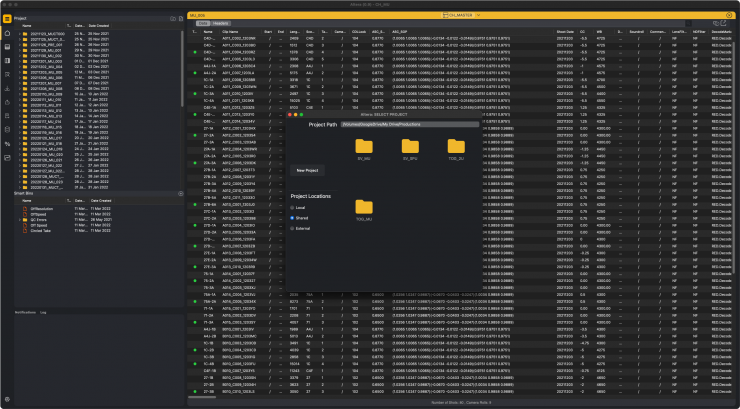Screen dimensions: 740x409
Task: Click the Log label at bottom left
Action: tap(42, 313)
